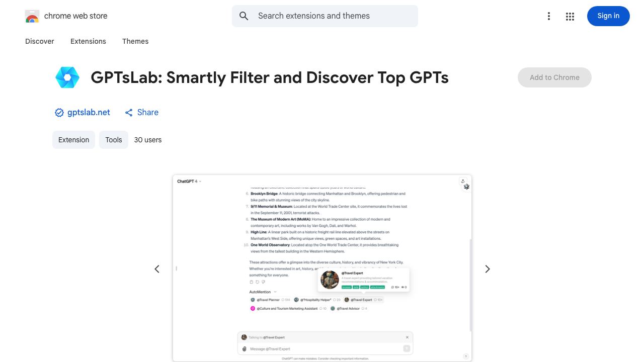
Task: Go to the next screenshot arrow
Action: tap(487, 269)
